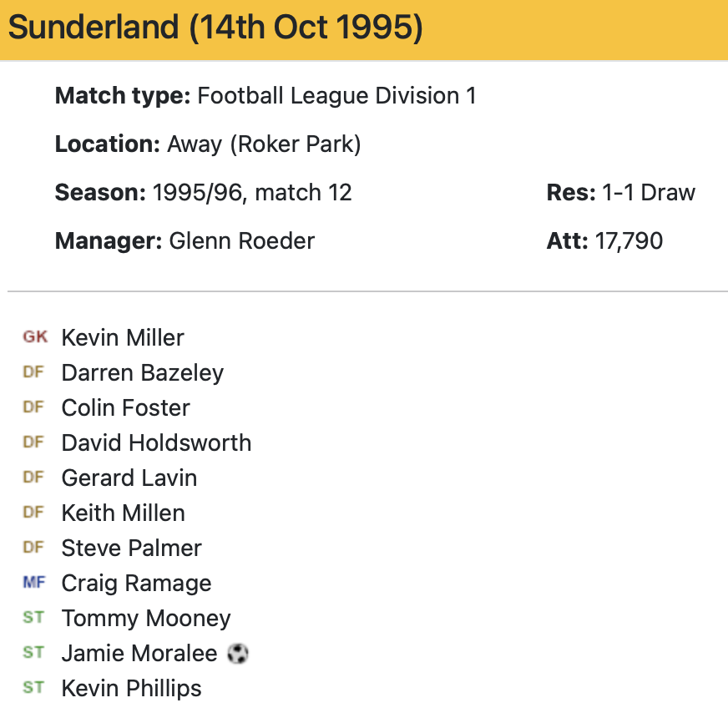728x723 pixels.
Task: Click the goal football icon next to Jamie Moralee
Action: point(238,654)
